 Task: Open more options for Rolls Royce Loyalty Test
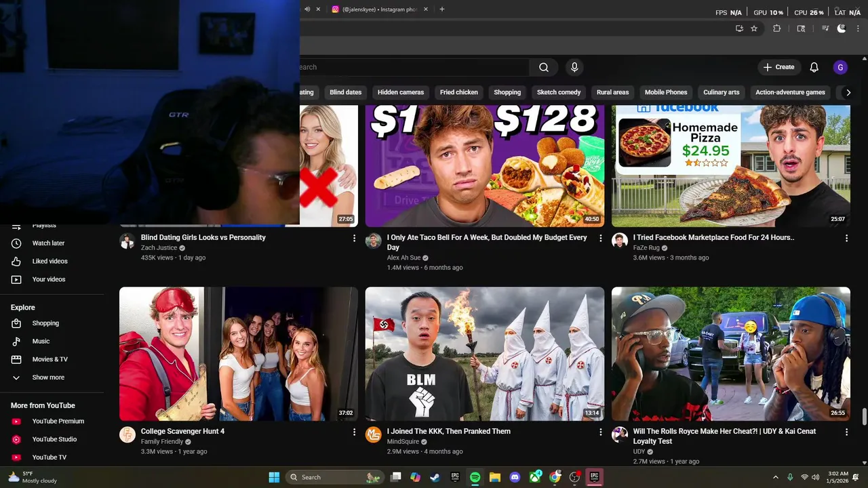tap(846, 432)
